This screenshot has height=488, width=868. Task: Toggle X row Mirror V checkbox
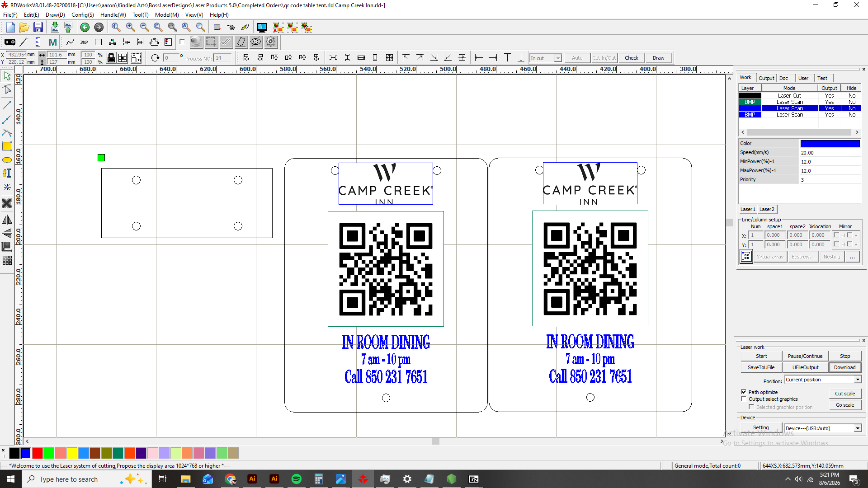(x=849, y=235)
